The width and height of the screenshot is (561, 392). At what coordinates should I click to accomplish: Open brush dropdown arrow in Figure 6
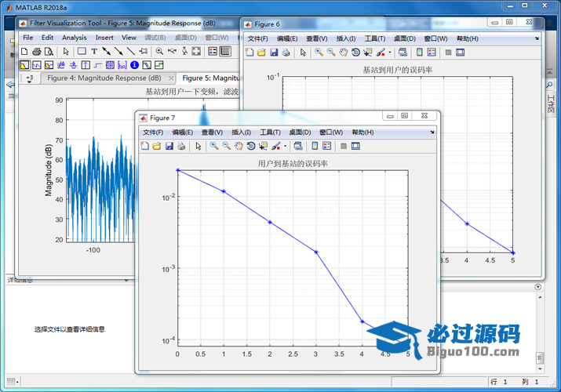(390, 53)
